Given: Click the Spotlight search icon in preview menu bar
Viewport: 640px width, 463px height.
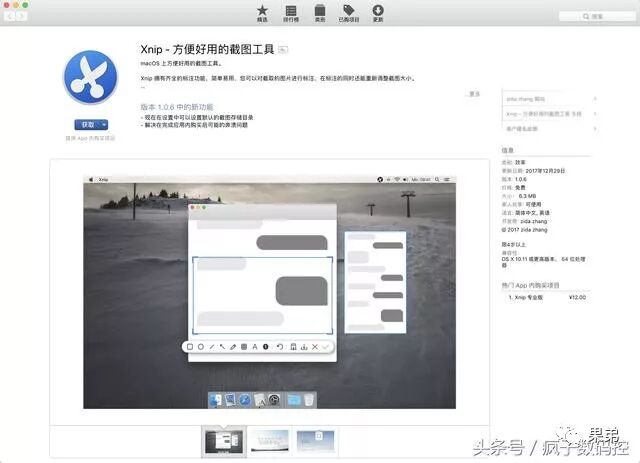Looking at the screenshot, I should [x=437, y=179].
